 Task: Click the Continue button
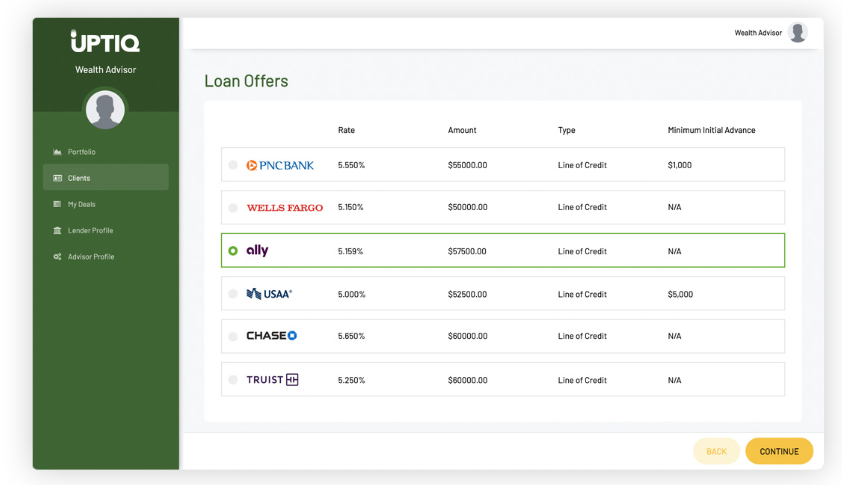pyautogui.click(x=779, y=451)
